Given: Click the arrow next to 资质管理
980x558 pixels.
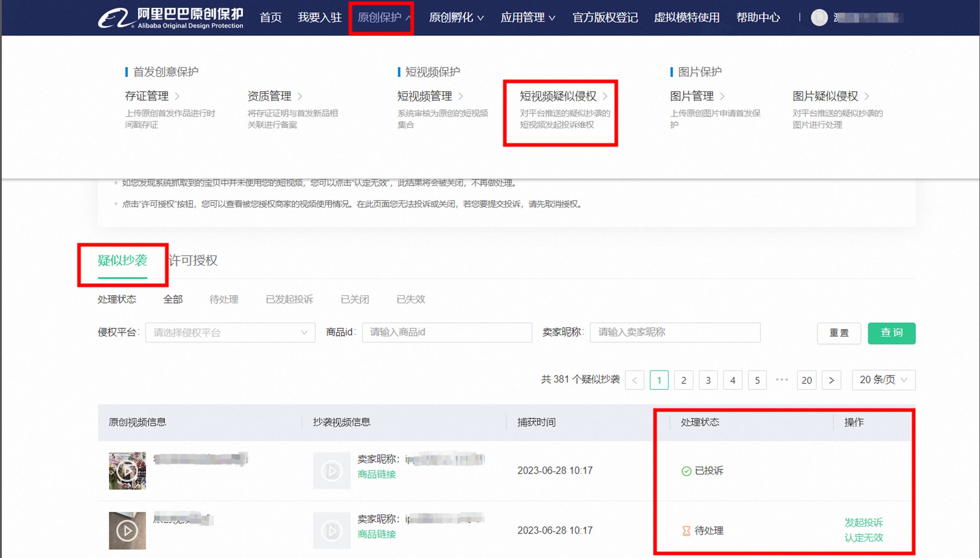Looking at the screenshot, I should (300, 96).
